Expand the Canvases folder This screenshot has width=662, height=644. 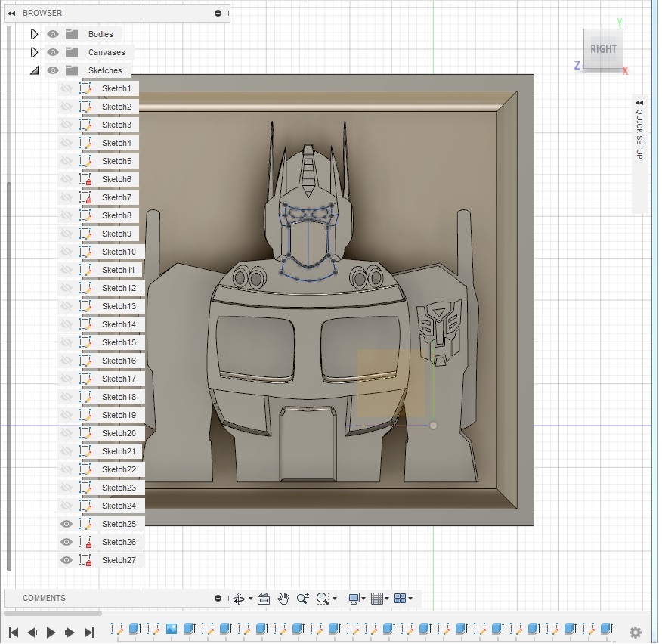[x=34, y=52]
